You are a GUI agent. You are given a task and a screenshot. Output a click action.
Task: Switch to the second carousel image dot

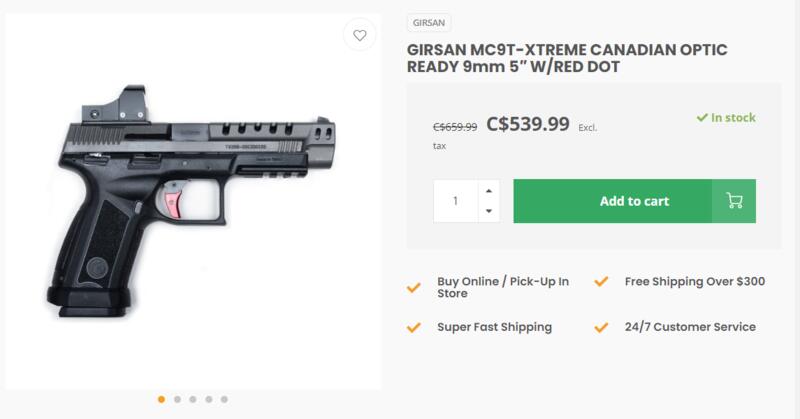[x=177, y=399]
